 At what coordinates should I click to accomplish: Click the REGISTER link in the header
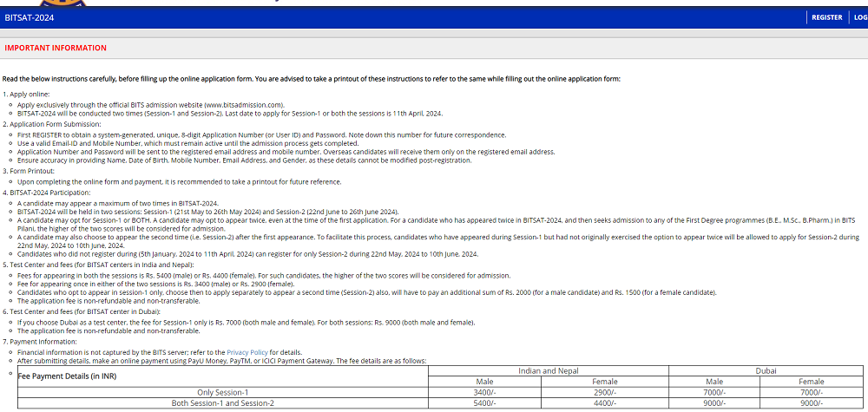pyautogui.click(x=826, y=17)
